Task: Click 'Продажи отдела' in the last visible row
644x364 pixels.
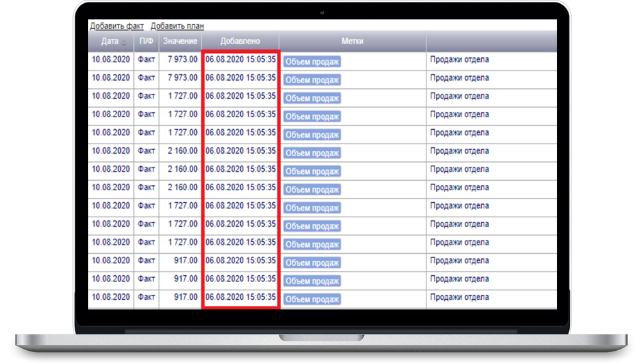Action: coord(459,297)
